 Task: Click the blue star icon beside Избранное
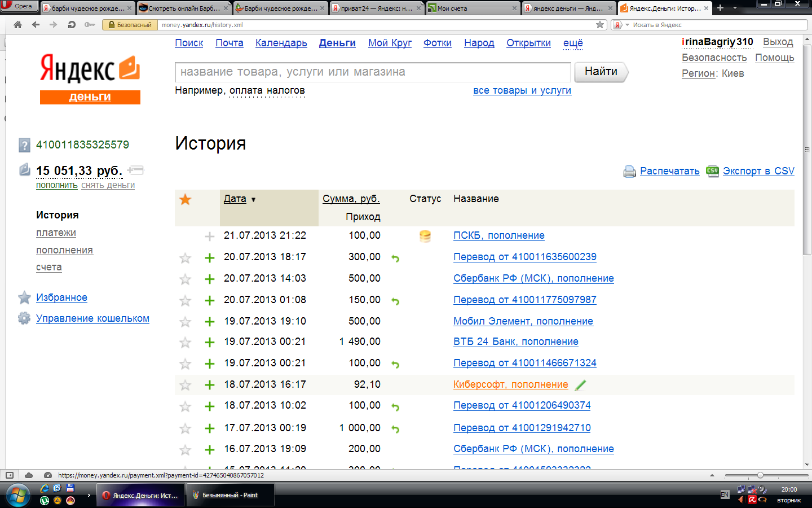[24, 297]
